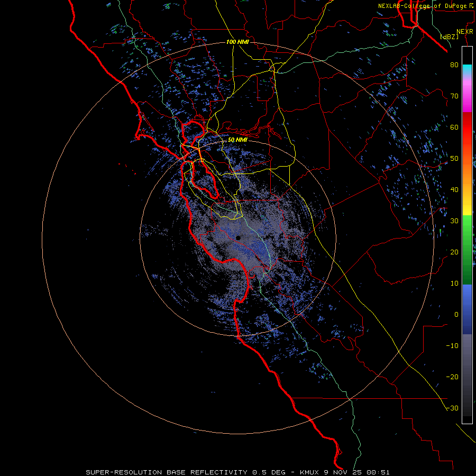The width and height of the screenshot is (476, 476).
Task: Click the '60' value on color scale
Action: coord(454,127)
